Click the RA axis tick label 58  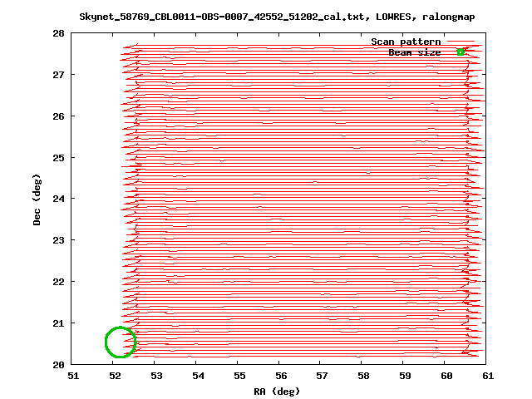[363, 376]
